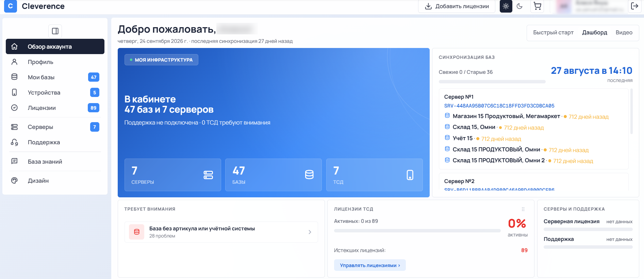The width and height of the screenshot is (644, 279).
Task: Click the logout icon
Action: pos(634,6)
